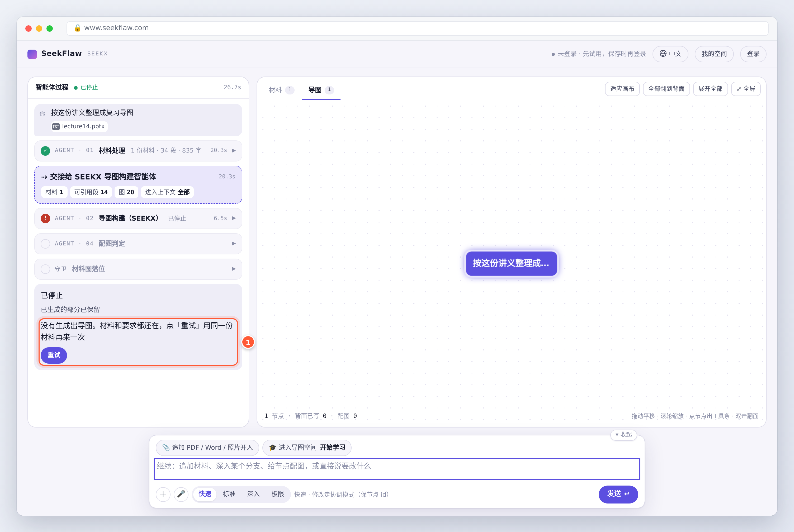Click 追加 PDF / Word / 照片并入 button
Viewport: 794px width, 532px height.
pos(207,448)
